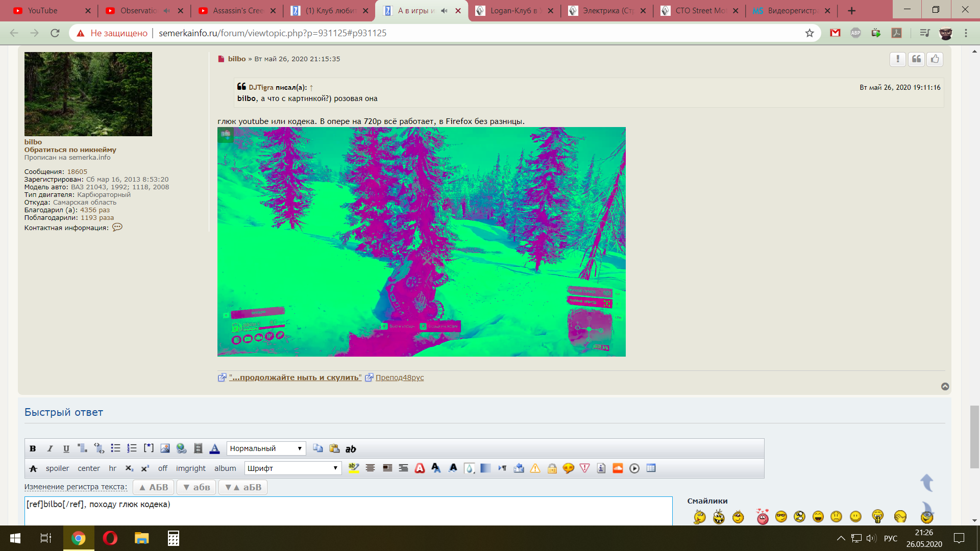Screen dimensions: 980x551
Task: Report the post with the exclamation icon
Action: 897,59
